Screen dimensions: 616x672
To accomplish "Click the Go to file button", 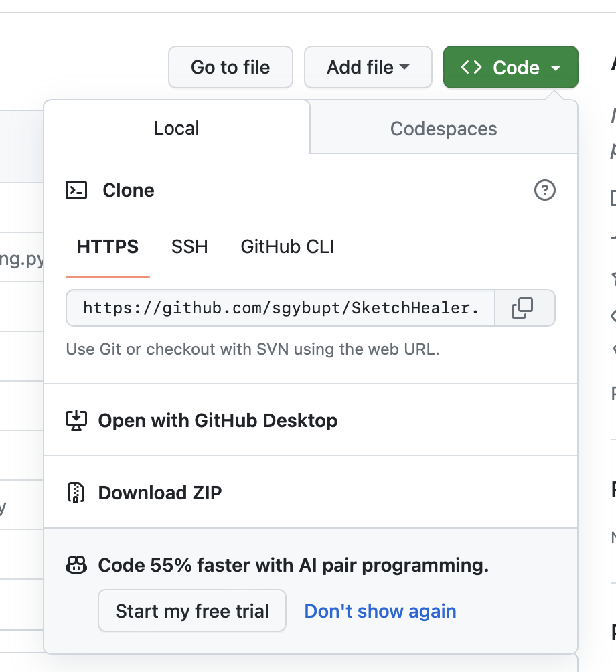I will click(x=230, y=67).
